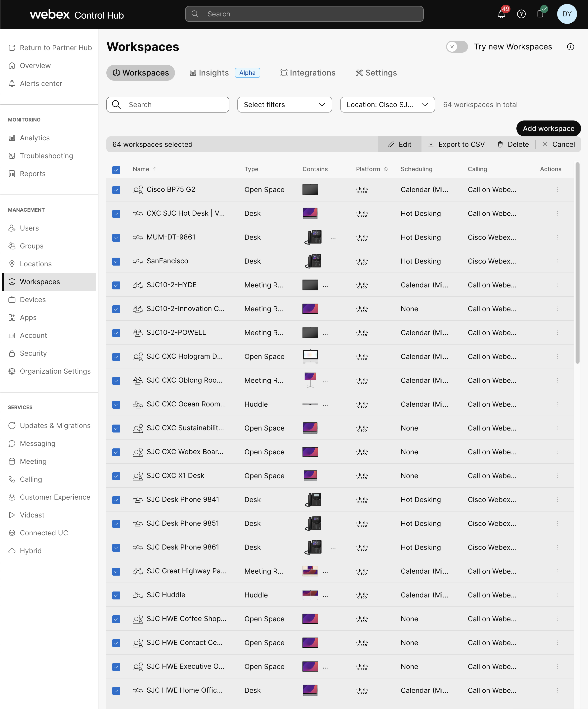The height and width of the screenshot is (709, 588).
Task: Click the help question mark icon
Action: tap(521, 14)
